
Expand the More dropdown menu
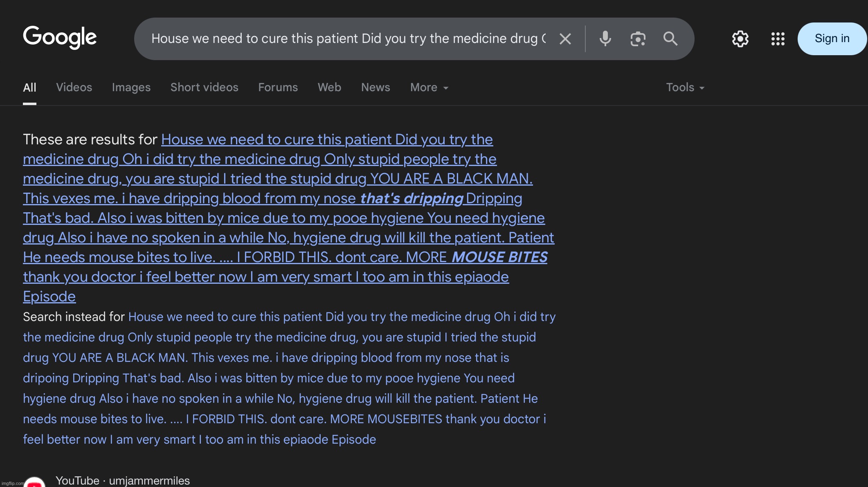coord(430,88)
